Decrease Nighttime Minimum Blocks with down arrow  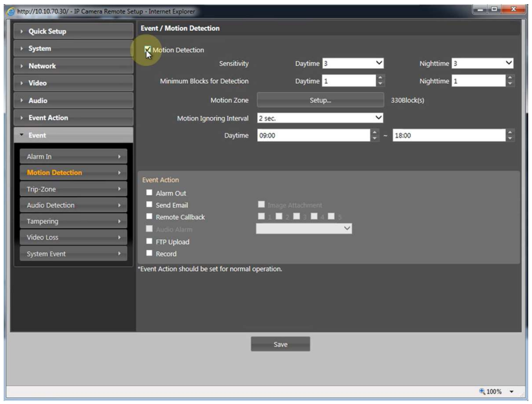point(510,84)
